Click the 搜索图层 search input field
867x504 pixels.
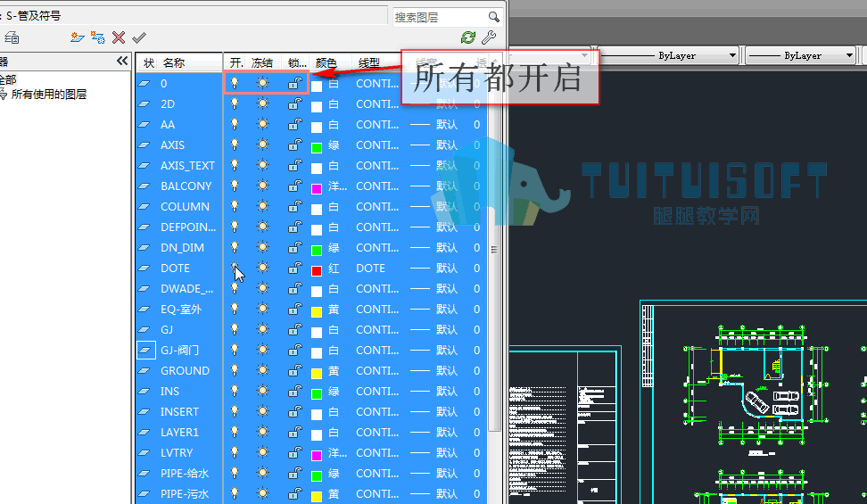click(x=440, y=17)
